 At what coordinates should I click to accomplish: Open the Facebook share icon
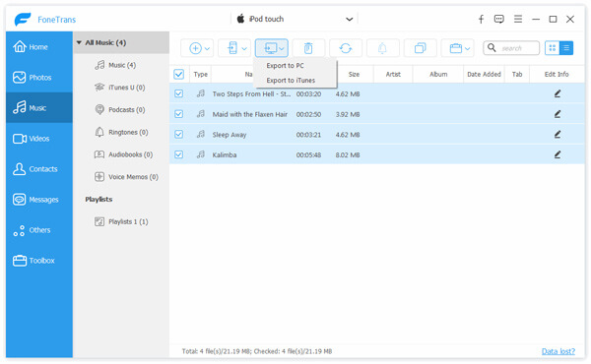pyautogui.click(x=481, y=20)
